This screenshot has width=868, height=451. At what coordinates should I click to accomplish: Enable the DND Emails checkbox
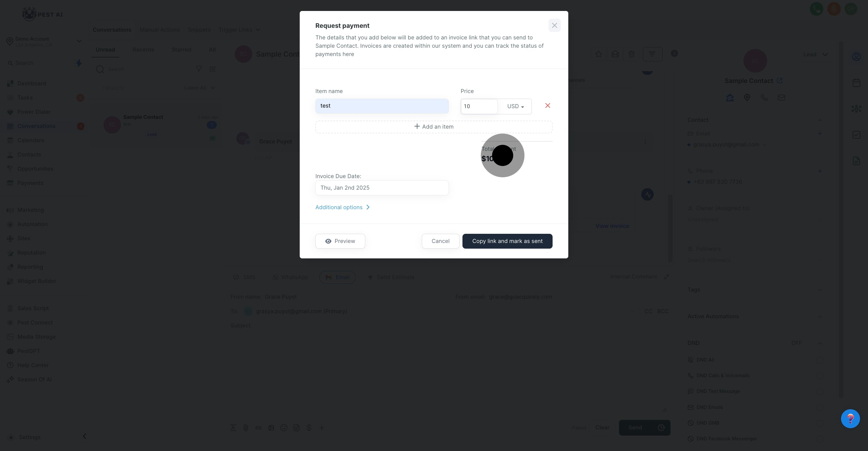pyautogui.click(x=820, y=407)
